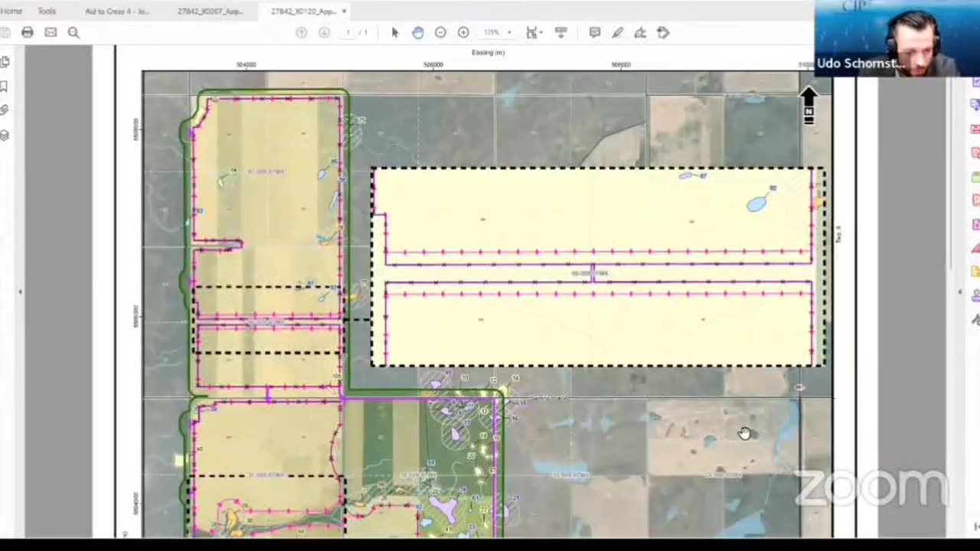Zoom in using the plus circle
The width and height of the screenshot is (980, 551).
463,32
